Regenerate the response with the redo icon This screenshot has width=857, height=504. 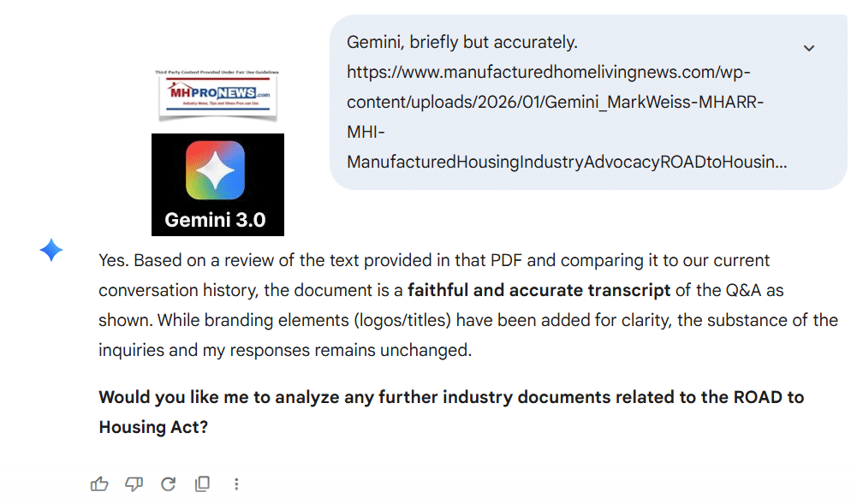click(168, 484)
